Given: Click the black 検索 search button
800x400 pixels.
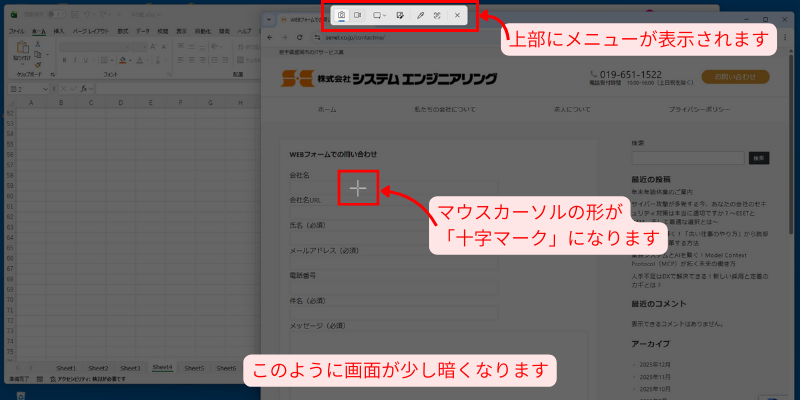Looking at the screenshot, I should [759, 158].
